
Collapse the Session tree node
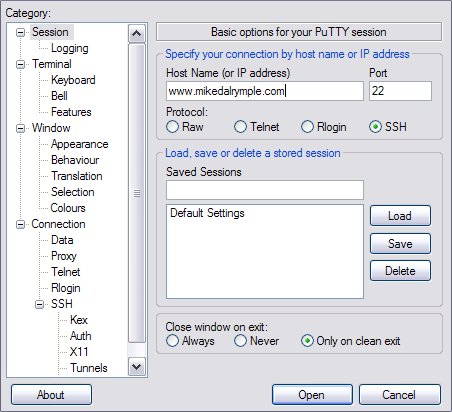[21, 32]
